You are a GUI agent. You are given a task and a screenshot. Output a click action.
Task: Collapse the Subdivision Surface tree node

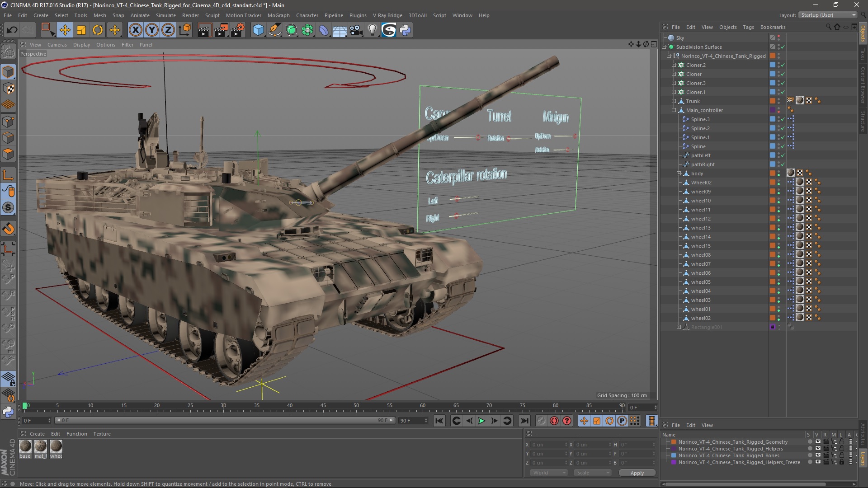pos(664,47)
